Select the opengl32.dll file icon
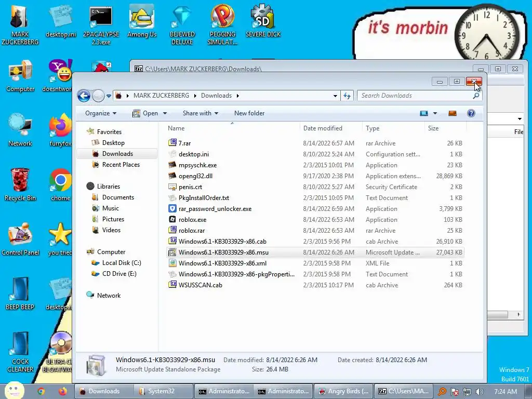Image resolution: width=532 pixels, height=399 pixels. (x=172, y=176)
